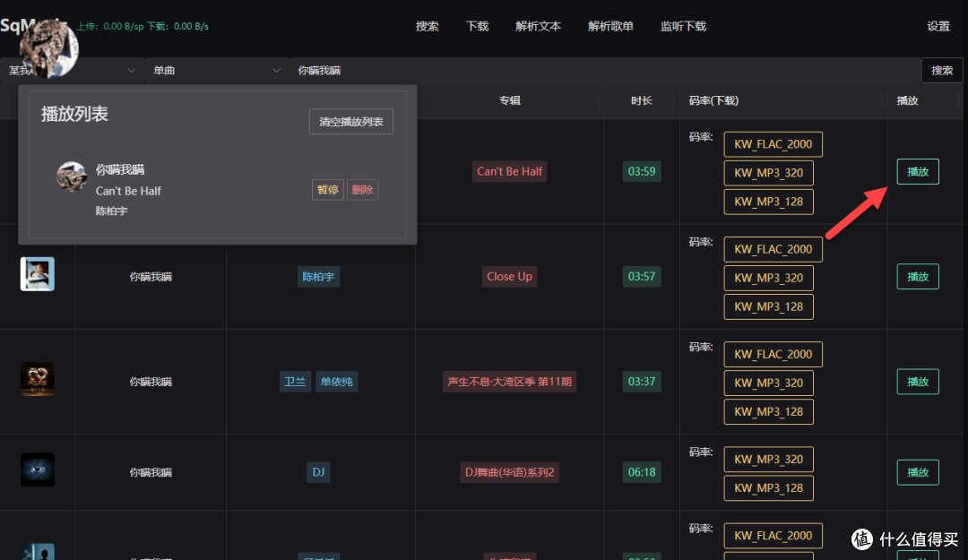Open the 单曲 search type dropdown
This screenshot has height=560, width=968.
point(215,70)
